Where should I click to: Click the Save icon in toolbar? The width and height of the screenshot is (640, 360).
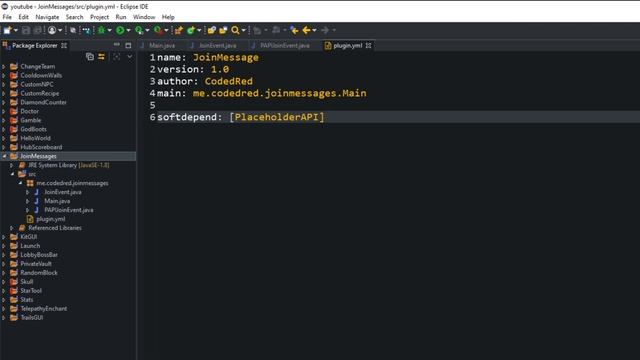point(26,30)
